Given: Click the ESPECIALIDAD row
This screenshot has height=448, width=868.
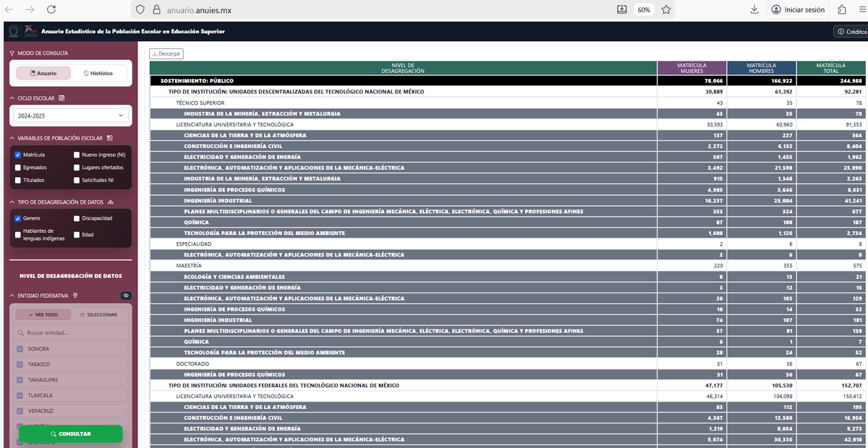Looking at the screenshot, I should (x=506, y=244).
